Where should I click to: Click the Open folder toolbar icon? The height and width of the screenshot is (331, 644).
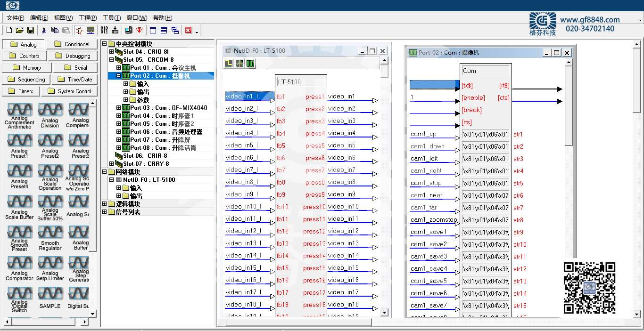pos(19,30)
